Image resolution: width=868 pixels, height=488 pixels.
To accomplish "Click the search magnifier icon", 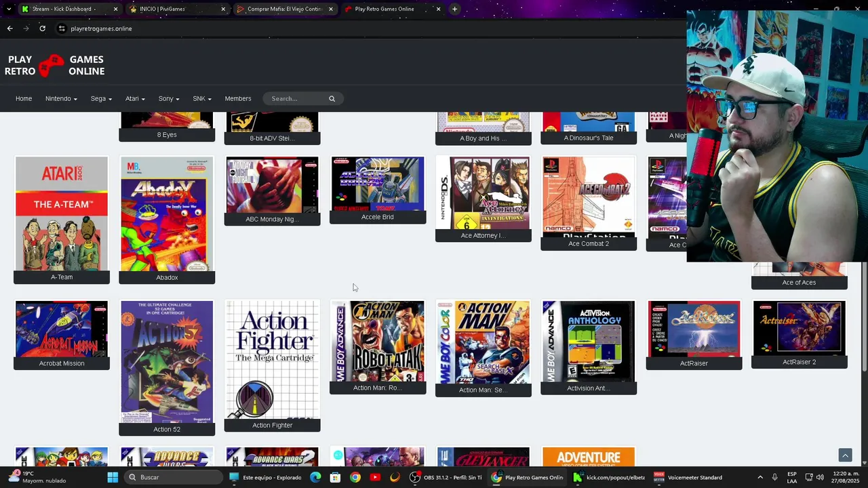I will click(x=332, y=99).
